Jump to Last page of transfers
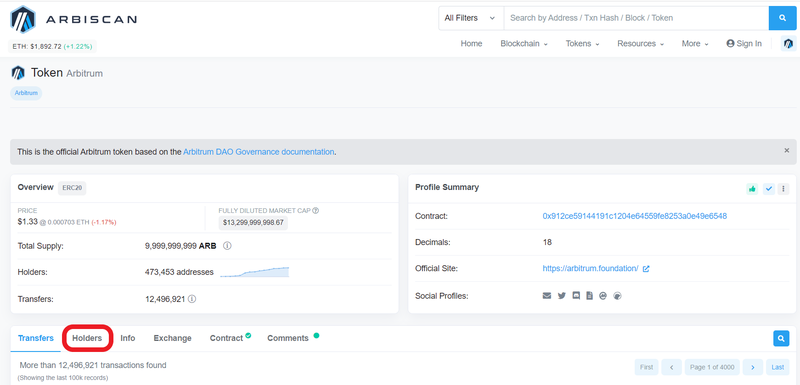This screenshot has width=800, height=385. (x=778, y=367)
